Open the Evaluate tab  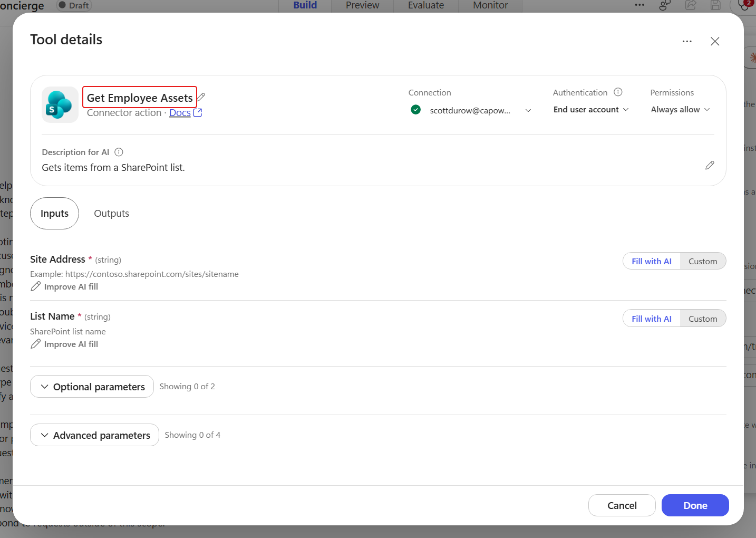426,5
